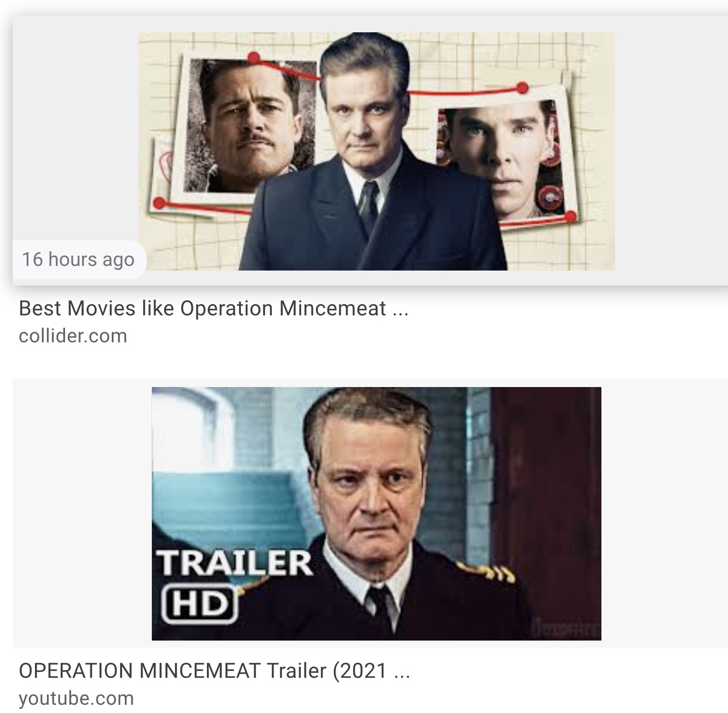728x713 pixels.
Task: Open "Best Movies like Operation Mincemeat" title
Action: 202,309
